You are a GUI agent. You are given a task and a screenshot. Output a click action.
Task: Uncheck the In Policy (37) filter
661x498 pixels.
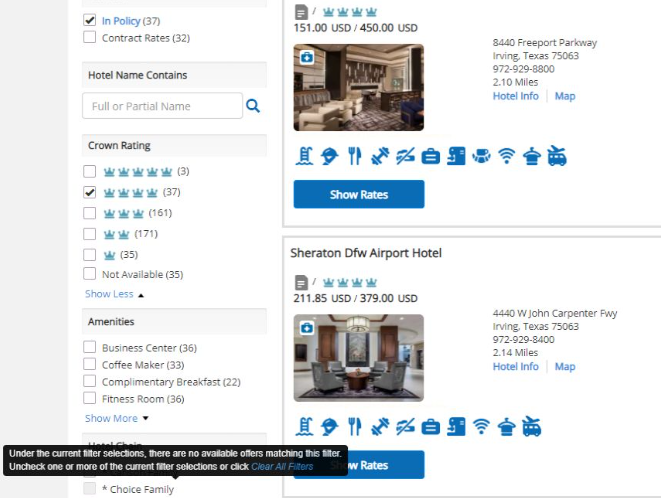click(89, 20)
